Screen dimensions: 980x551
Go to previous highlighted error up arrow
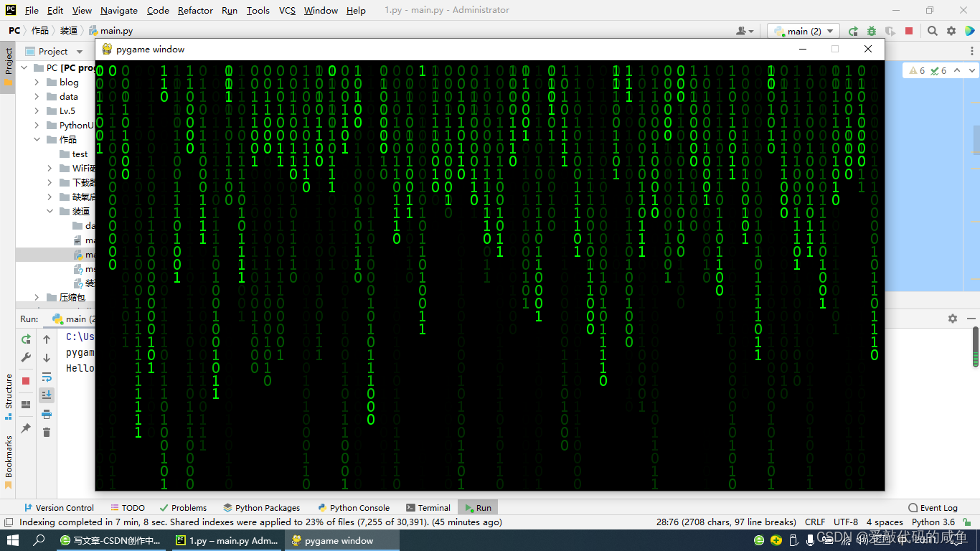point(958,70)
